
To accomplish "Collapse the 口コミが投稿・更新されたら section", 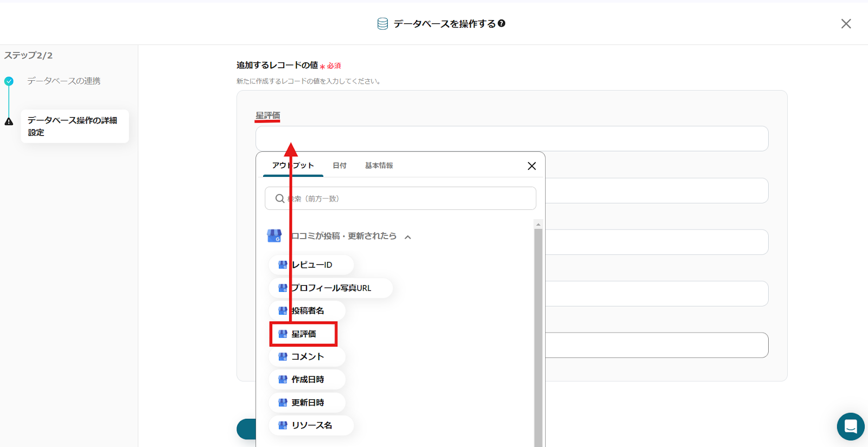I will (408, 237).
